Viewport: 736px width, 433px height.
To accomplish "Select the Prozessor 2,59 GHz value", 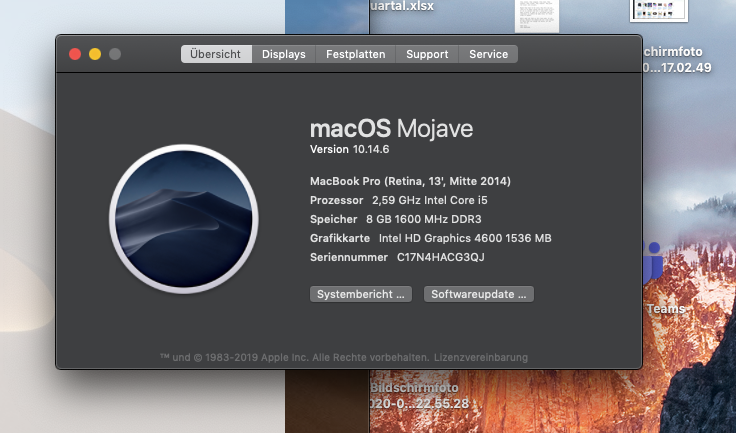I will point(429,201).
